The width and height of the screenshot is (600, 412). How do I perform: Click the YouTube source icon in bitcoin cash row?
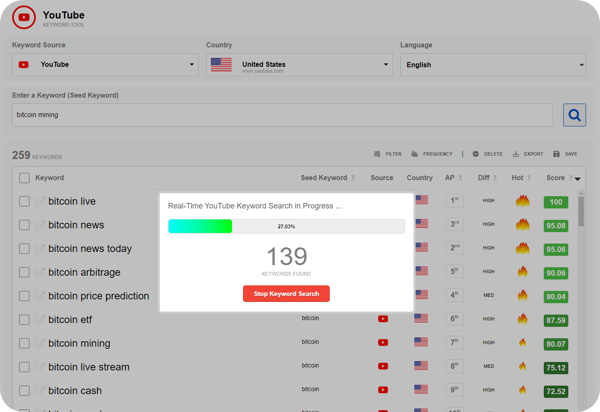[x=383, y=390]
